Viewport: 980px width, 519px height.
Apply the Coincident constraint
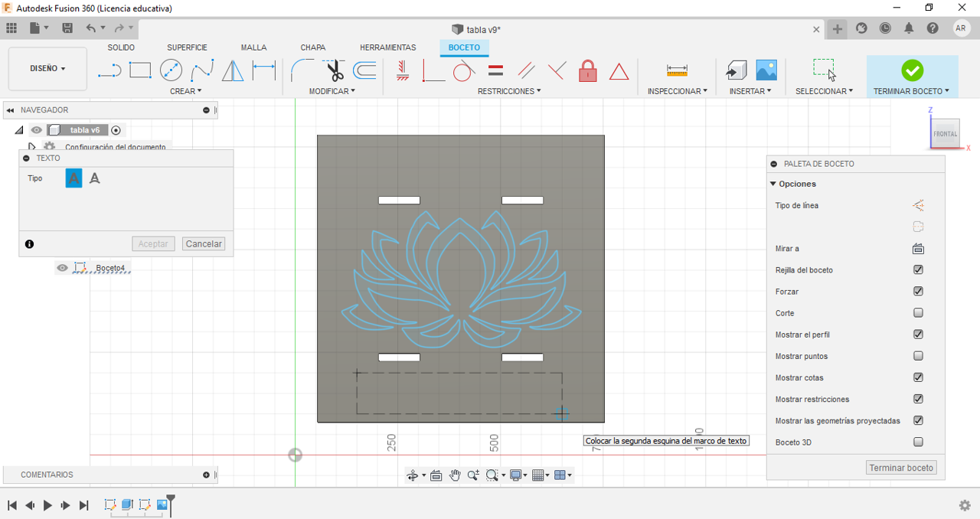click(433, 71)
